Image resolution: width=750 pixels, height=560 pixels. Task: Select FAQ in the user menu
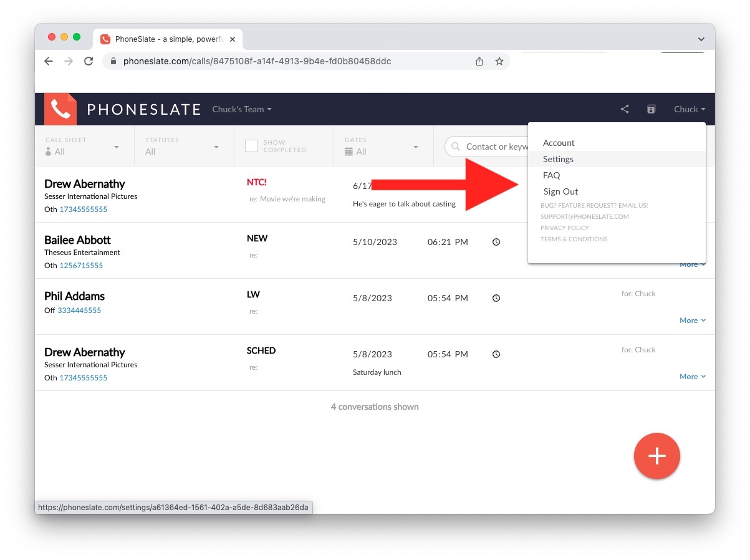[617, 175]
